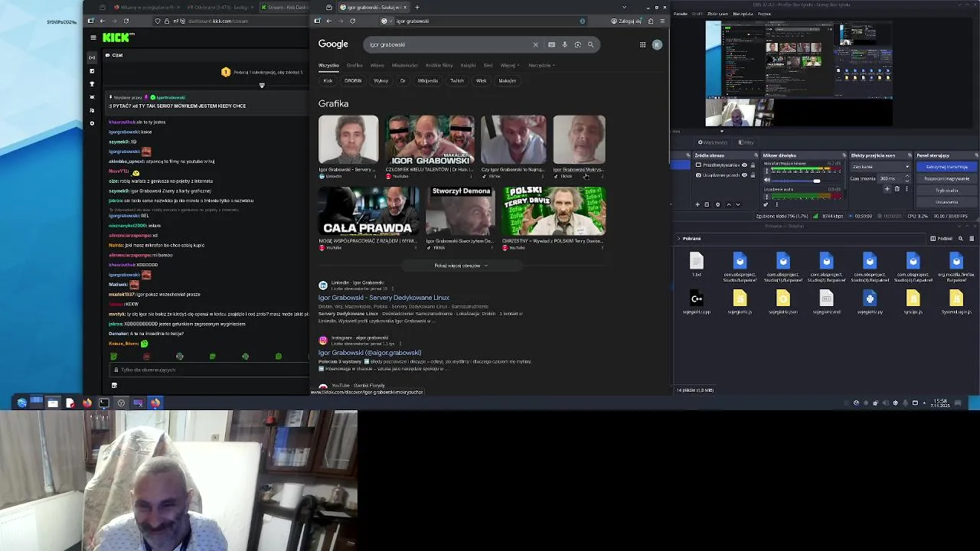Reload the Kick dashboard page
Image resolution: width=980 pixels, height=551 pixels.
click(126, 21)
